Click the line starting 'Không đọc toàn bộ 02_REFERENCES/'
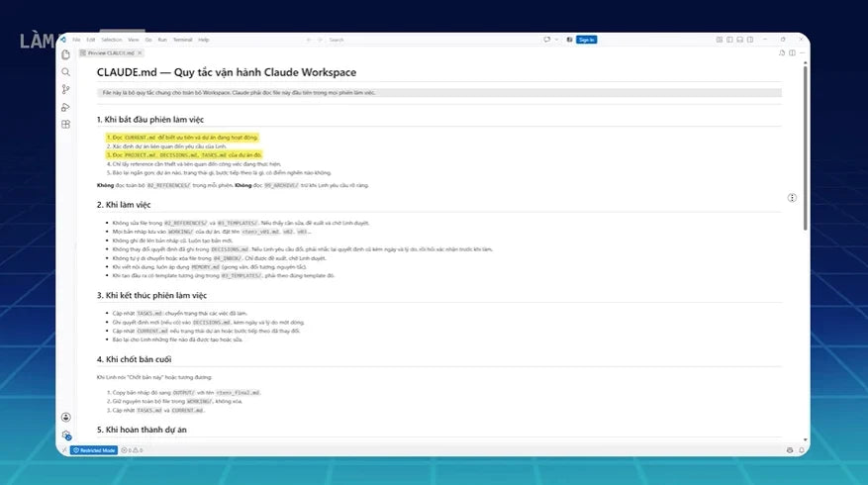Viewport: 868px width, 485px height. [233, 185]
